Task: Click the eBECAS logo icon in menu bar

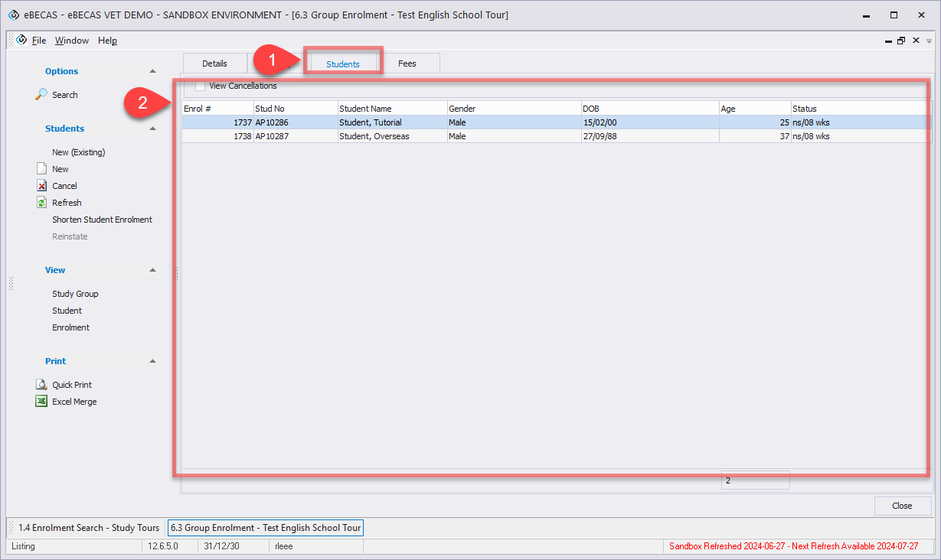Action: click(x=21, y=41)
